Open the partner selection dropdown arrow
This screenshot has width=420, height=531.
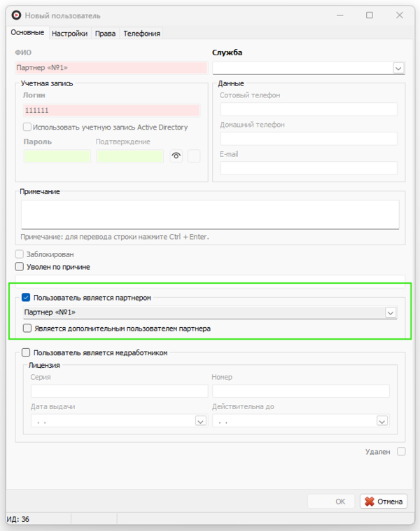pyautogui.click(x=390, y=312)
